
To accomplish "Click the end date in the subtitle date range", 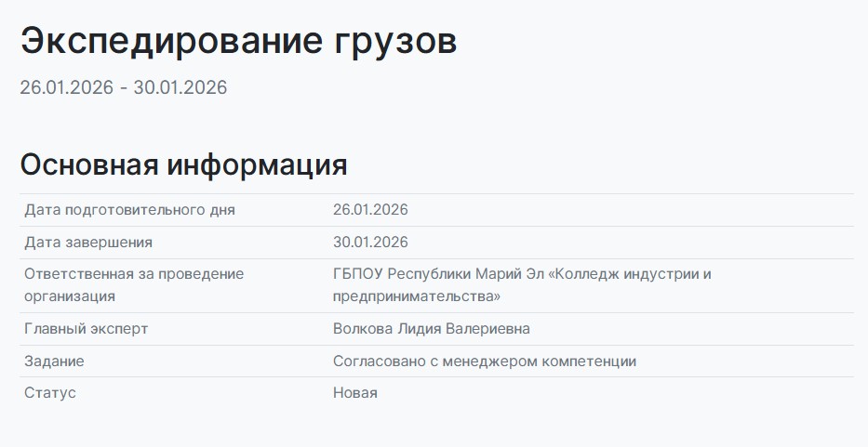I will 180,88.
